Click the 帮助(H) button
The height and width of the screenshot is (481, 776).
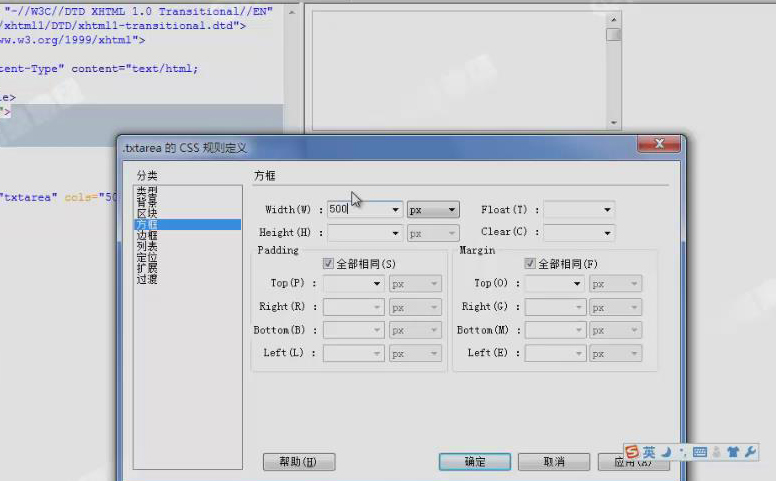(x=298, y=462)
